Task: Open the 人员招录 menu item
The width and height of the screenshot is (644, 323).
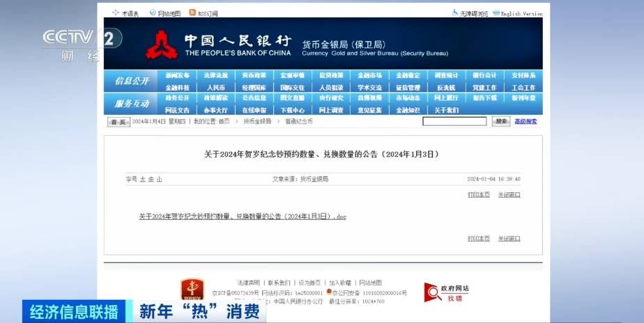Action: pyautogui.click(x=331, y=88)
